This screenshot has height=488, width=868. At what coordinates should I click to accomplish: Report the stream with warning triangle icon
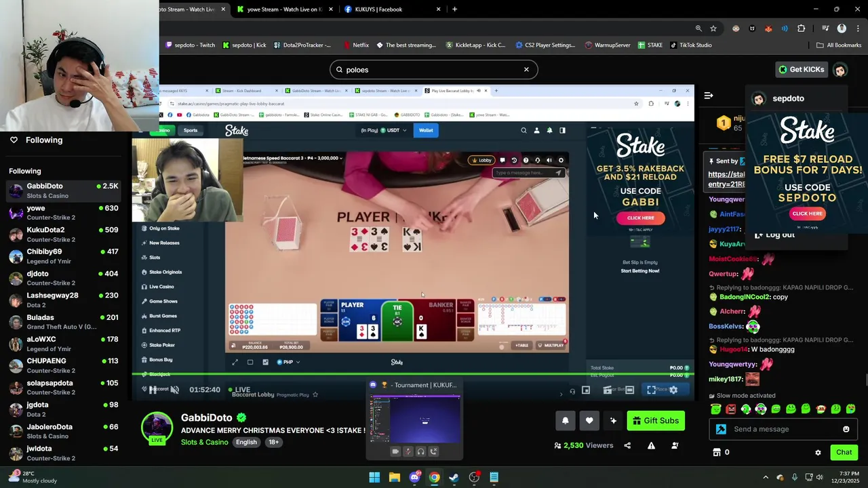pos(651,445)
